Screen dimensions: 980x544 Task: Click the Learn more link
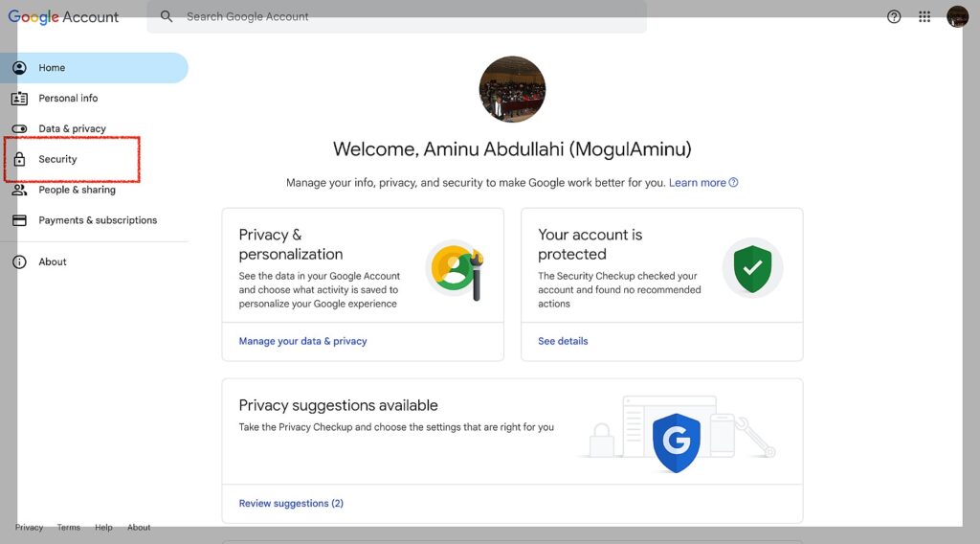[x=698, y=183]
